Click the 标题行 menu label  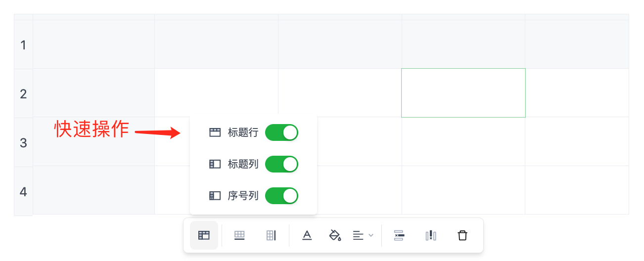(x=243, y=132)
